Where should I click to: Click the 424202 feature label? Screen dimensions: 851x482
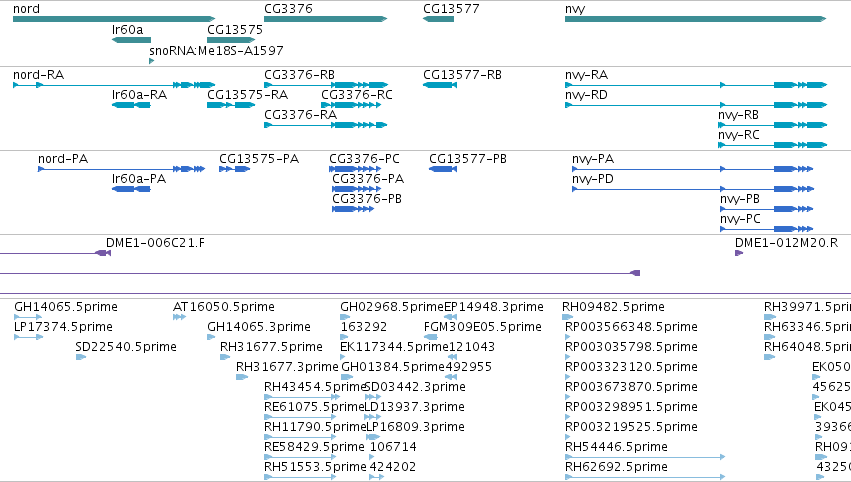pos(393,467)
